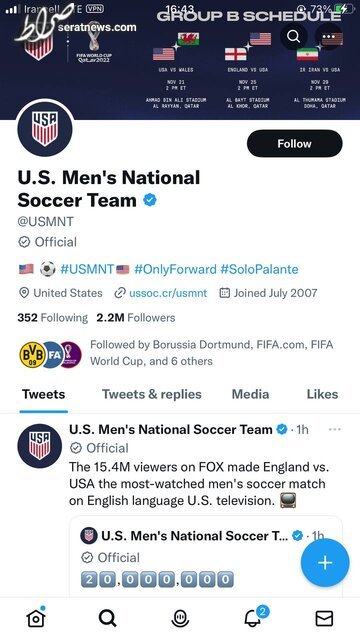This screenshot has height=640, width=360.
Task: Tap the #OnlyForward hashtag
Action: [175, 269]
